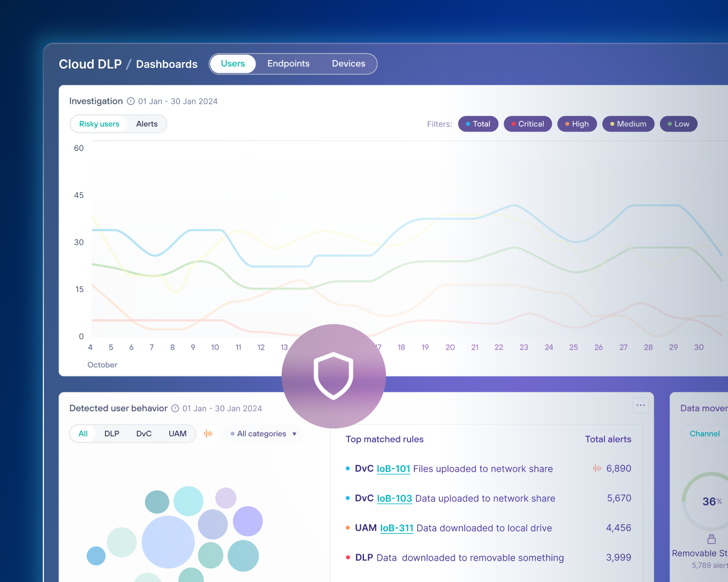
Task: Open rule IoB-101 link
Action: click(393, 469)
